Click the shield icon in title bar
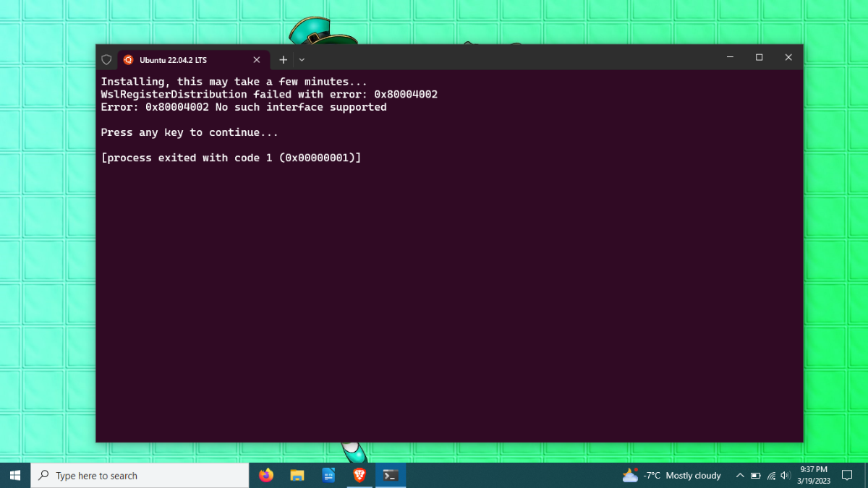Screen dimensions: 868x488 coord(106,60)
